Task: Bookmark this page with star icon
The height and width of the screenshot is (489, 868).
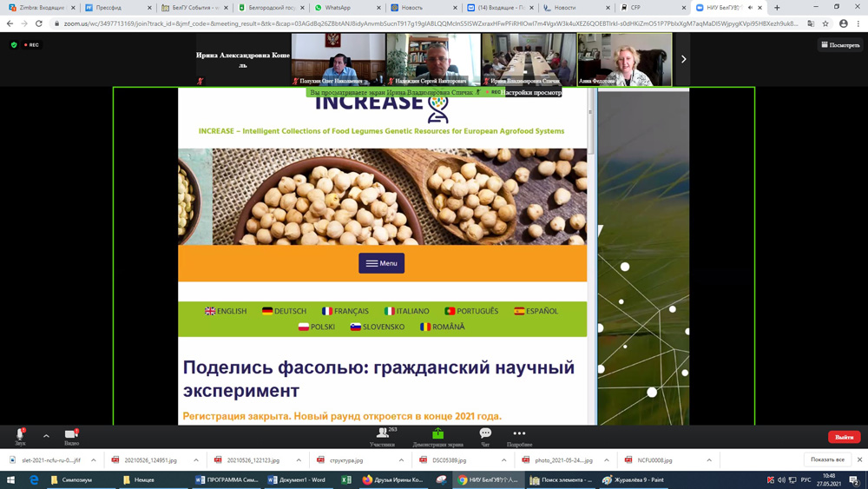Action: point(825,23)
